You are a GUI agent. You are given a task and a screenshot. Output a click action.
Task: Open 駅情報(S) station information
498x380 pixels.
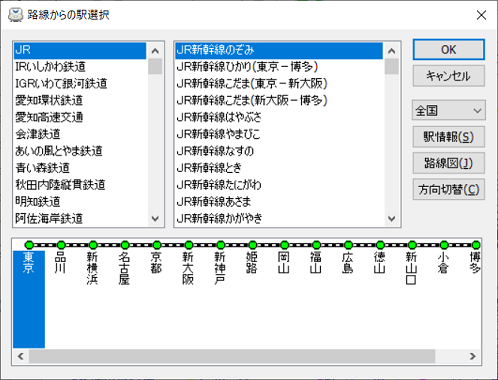click(449, 137)
